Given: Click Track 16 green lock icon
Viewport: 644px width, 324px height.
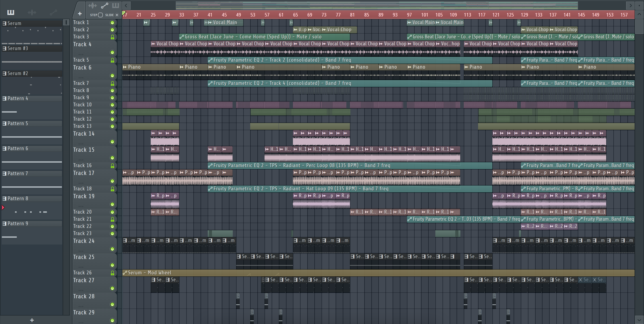Looking at the screenshot, I should coord(112,166).
